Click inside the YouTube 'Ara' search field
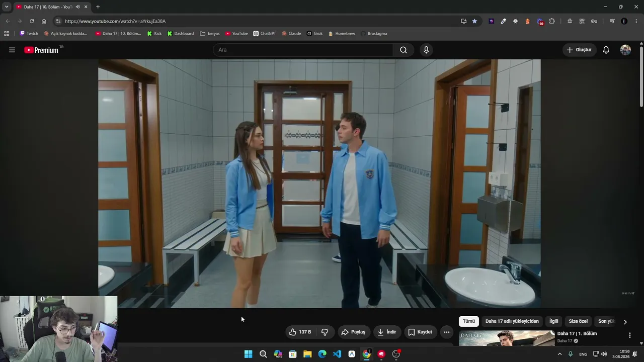Screen dimensions: 644x362 [303, 50]
